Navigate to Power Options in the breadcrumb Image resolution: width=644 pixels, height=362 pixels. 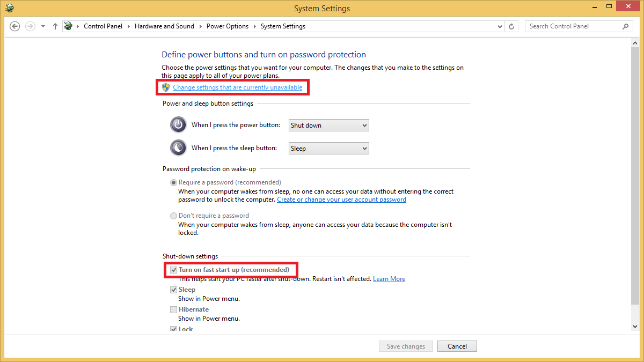[x=227, y=26]
